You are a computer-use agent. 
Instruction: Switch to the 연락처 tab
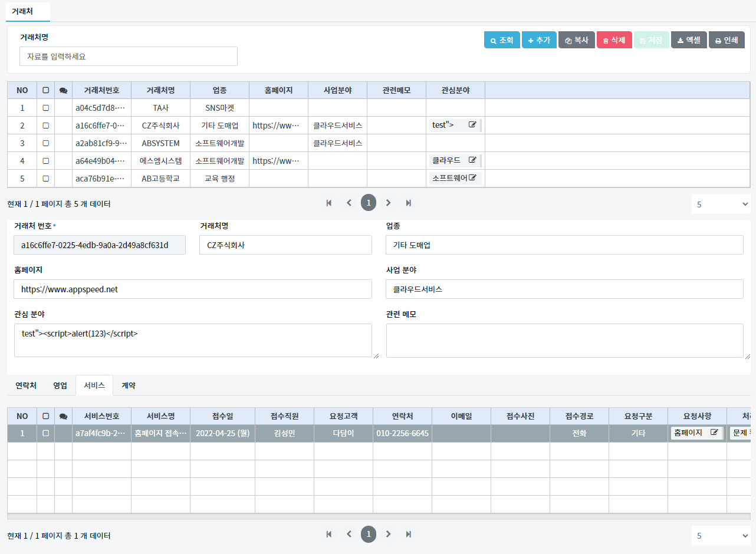[26, 385]
